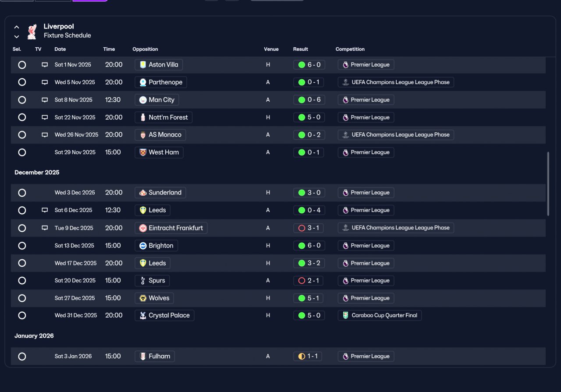Screen dimensions: 561x392
Task: Click Champions League logo on Parthenope row
Action: [x=345, y=82]
